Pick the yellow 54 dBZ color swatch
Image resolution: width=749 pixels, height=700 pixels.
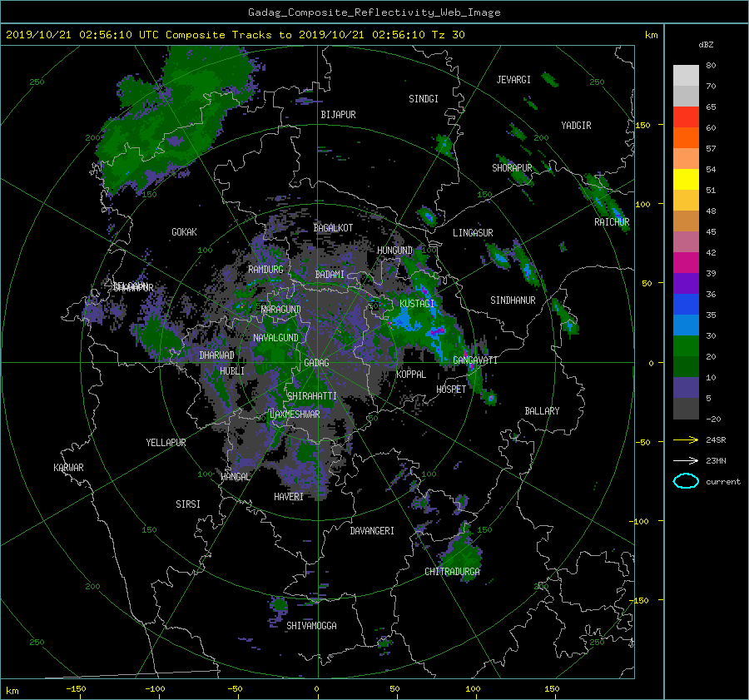coord(686,179)
